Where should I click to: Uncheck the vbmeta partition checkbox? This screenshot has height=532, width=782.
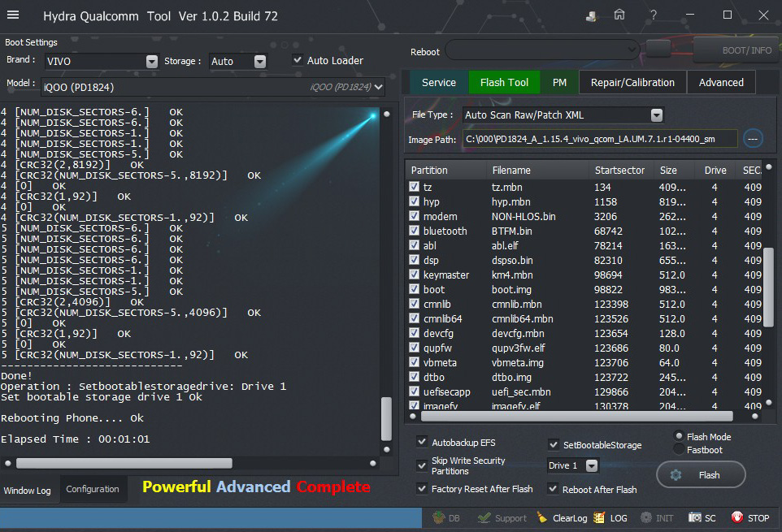click(414, 362)
